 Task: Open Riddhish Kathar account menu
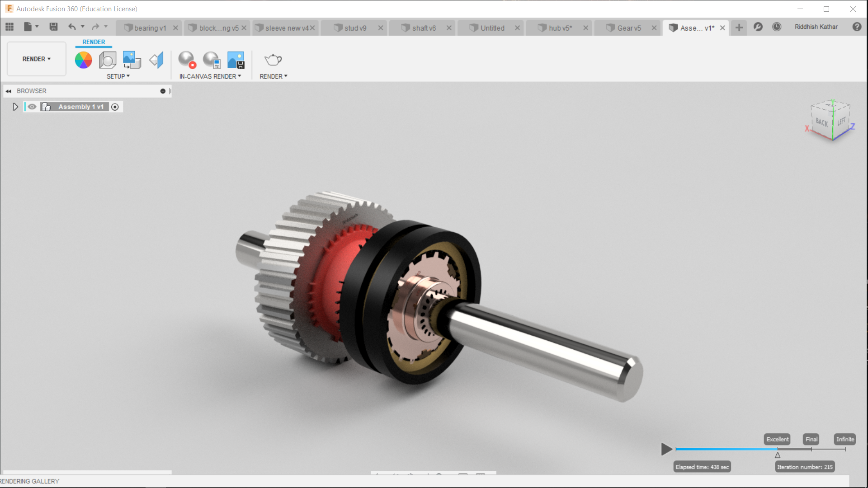pos(816,27)
